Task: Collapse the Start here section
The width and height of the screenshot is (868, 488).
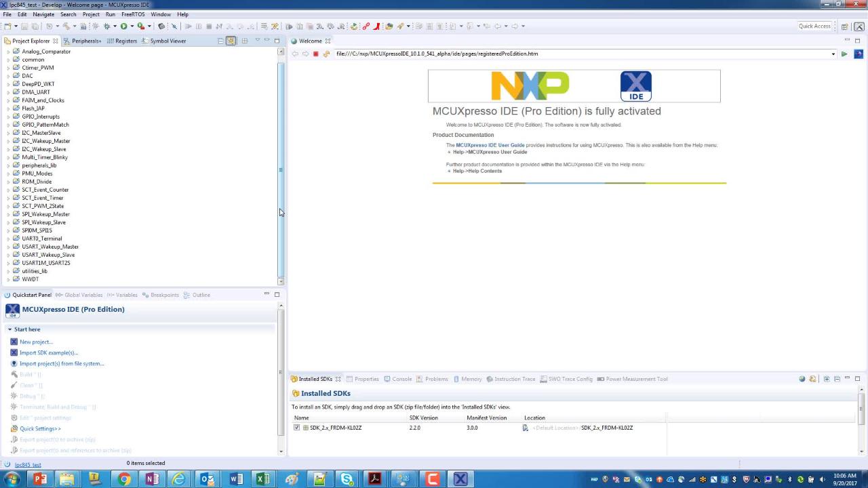Action: 9,329
